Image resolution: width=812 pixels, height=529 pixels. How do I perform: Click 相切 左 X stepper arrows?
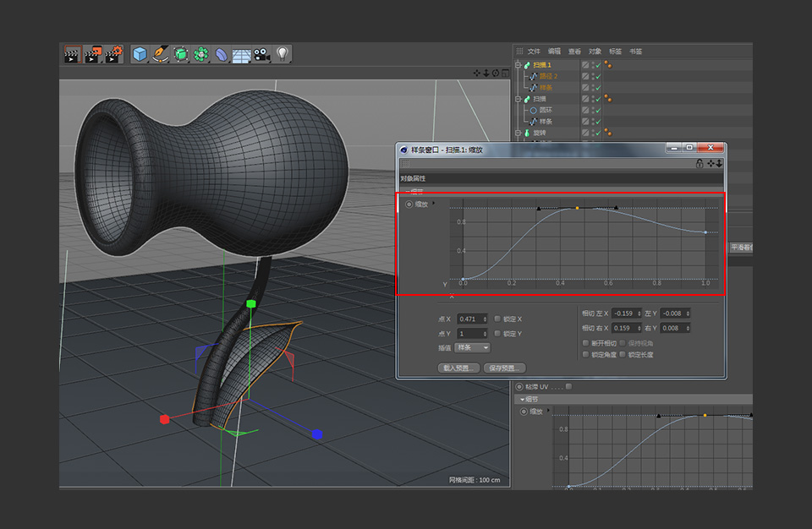(x=639, y=314)
